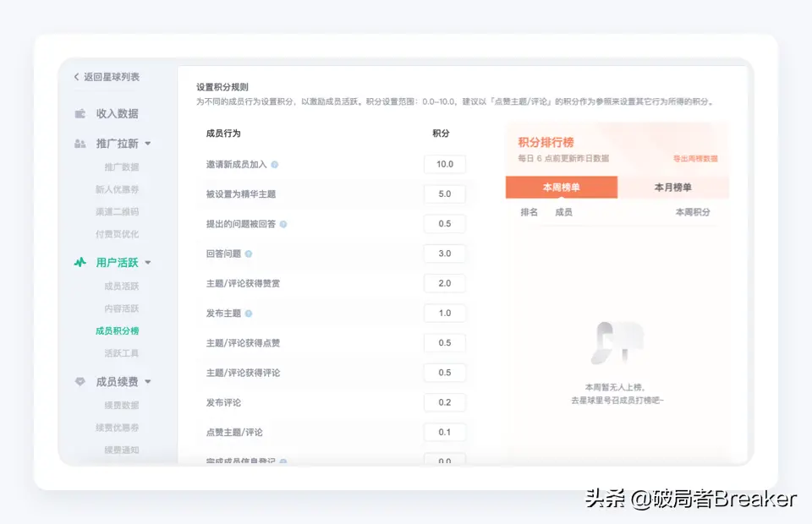This screenshot has height=524, width=812.
Task: Click the 推广拉新 people icon
Action: coord(80,144)
